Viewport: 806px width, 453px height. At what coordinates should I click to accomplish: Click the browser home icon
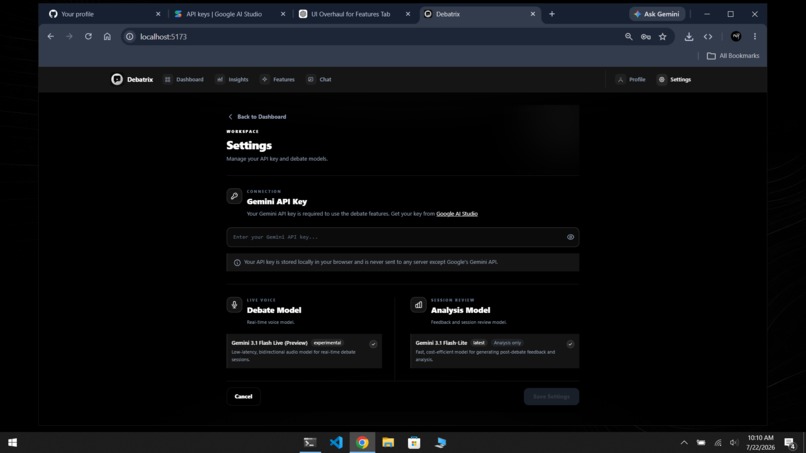pos(107,37)
